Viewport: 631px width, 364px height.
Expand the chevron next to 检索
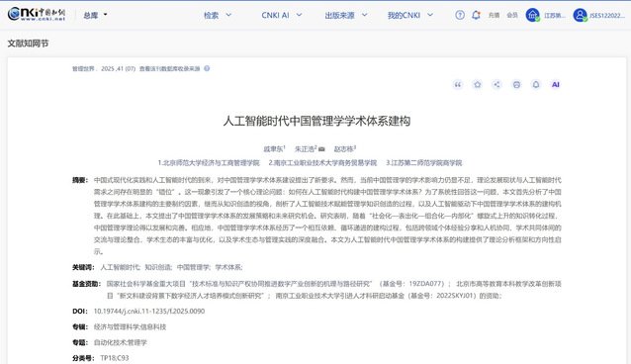(228, 15)
